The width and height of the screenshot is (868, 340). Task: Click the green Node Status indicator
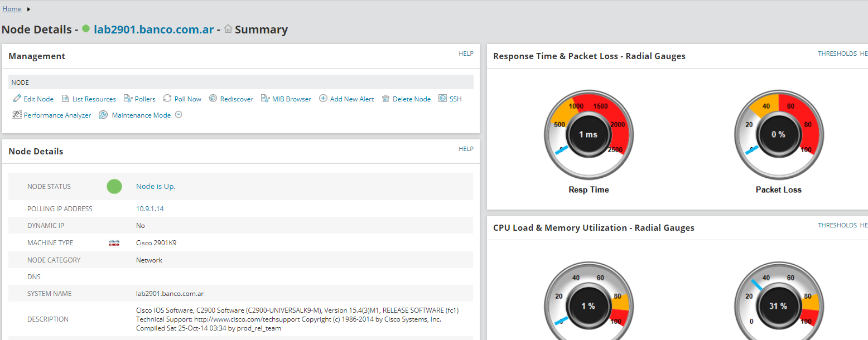[x=114, y=187]
